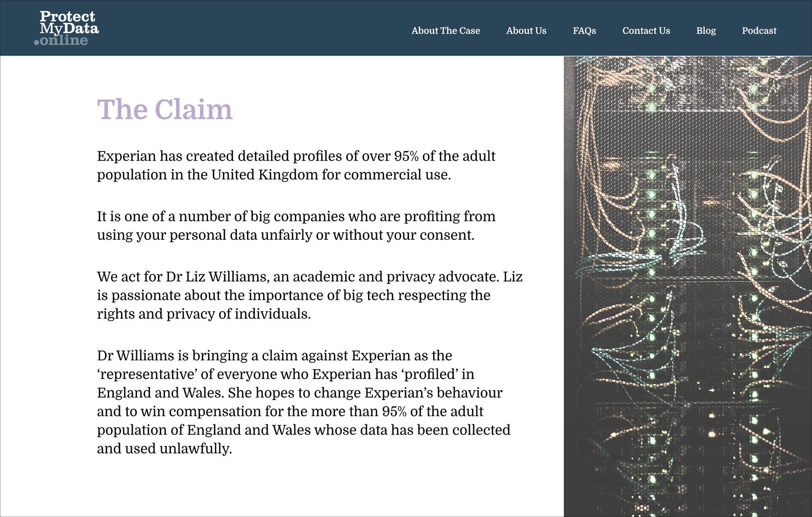Click the ProtectMyData.online logo

point(66,28)
